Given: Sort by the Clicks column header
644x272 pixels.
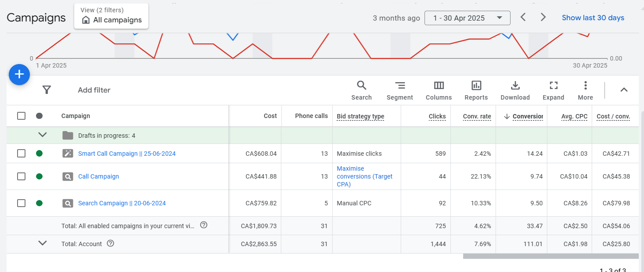Looking at the screenshot, I should coord(437,116).
